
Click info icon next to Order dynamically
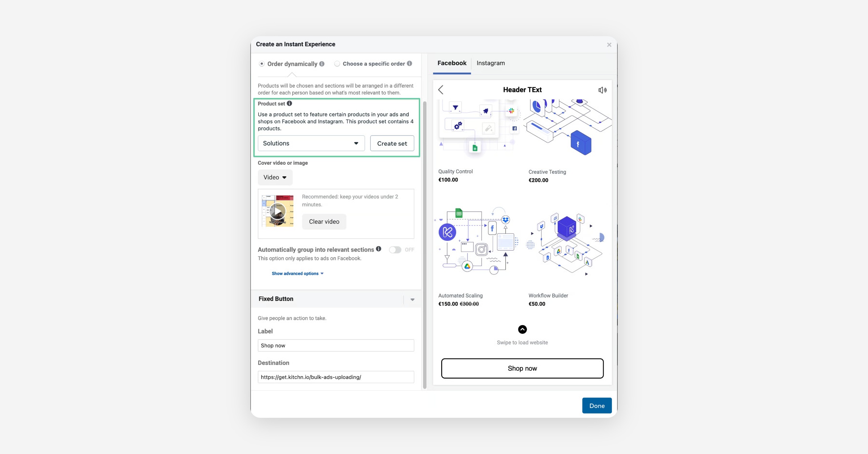click(x=322, y=64)
